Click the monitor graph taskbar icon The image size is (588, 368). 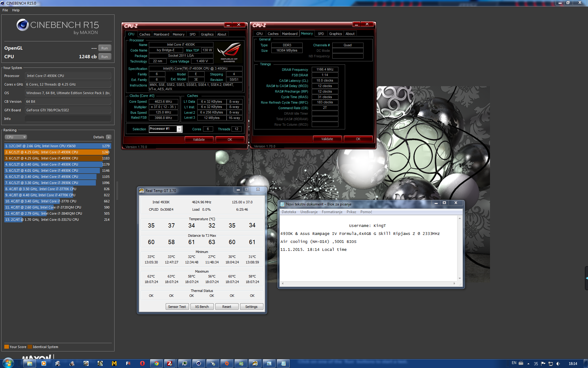pyautogui.click(x=185, y=363)
